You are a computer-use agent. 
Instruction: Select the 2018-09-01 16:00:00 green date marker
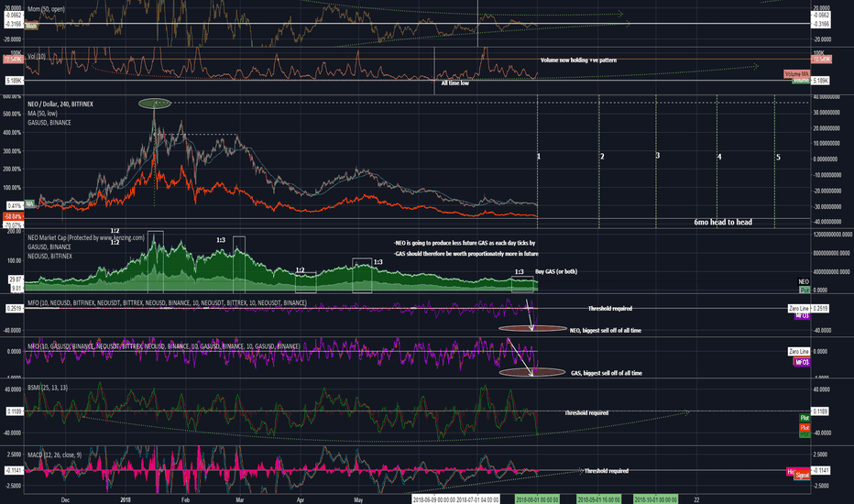click(x=598, y=499)
